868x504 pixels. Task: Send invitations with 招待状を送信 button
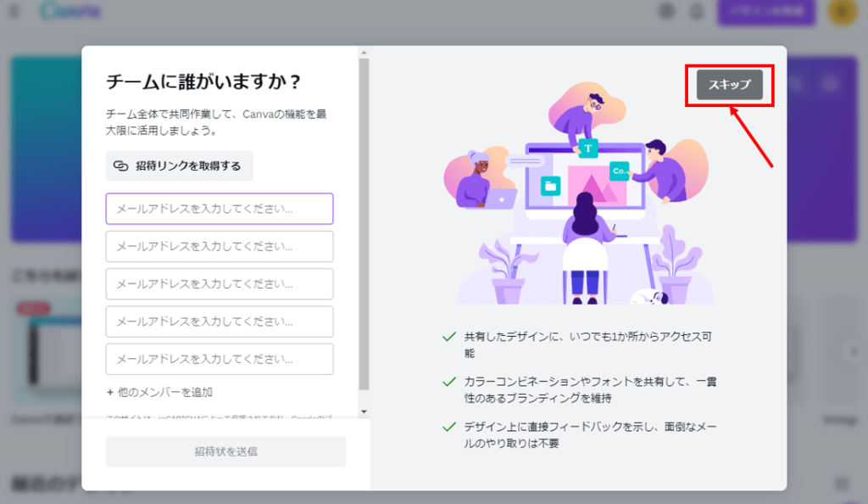pos(225,451)
